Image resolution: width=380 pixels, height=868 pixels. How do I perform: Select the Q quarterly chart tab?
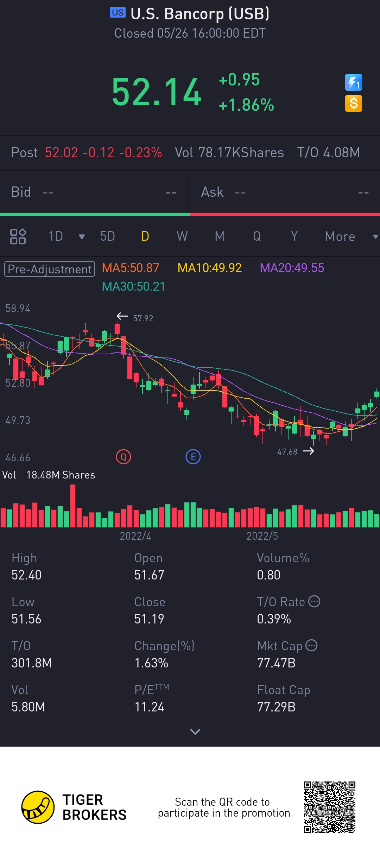click(x=257, y=236)
